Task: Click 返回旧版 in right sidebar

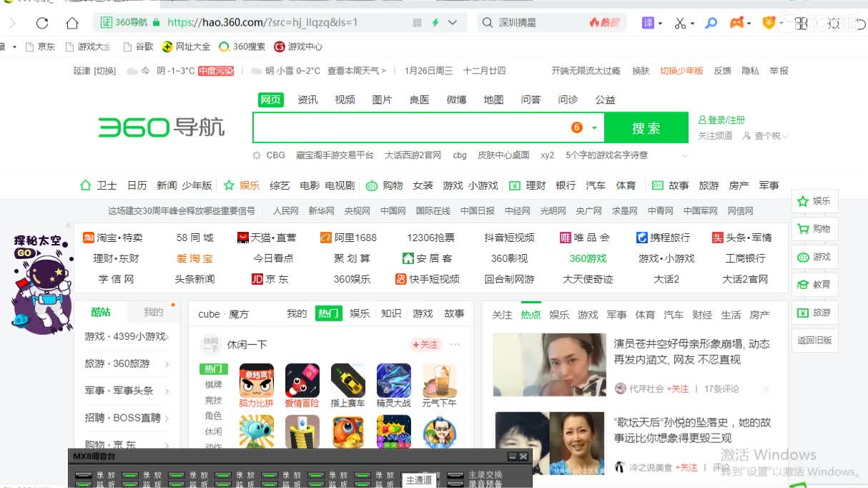Action: pyautogui.click(x=814, y=341)
